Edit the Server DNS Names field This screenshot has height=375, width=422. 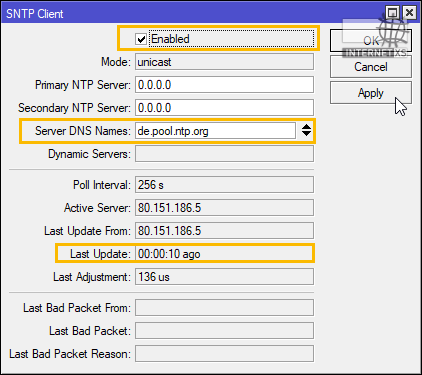point(215,131)
